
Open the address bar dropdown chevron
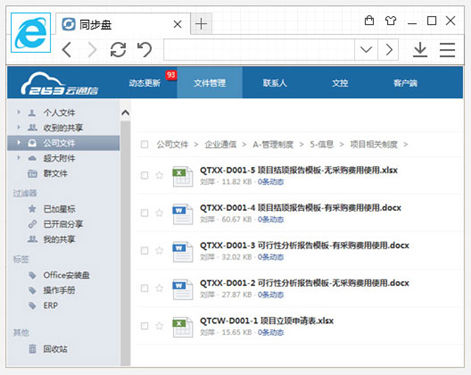pyautogui.click(x=366, y=50)
